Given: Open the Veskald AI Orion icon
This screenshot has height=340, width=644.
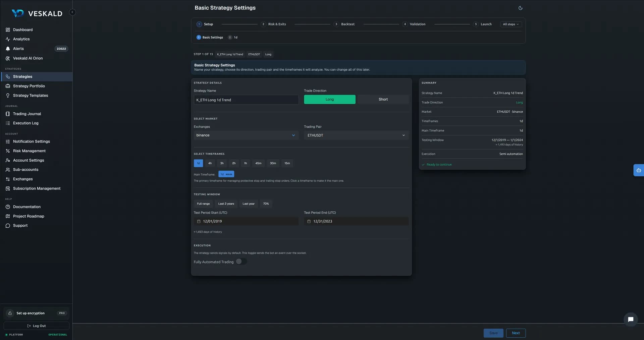Looking at the screenshot, I should click(8, 58).
